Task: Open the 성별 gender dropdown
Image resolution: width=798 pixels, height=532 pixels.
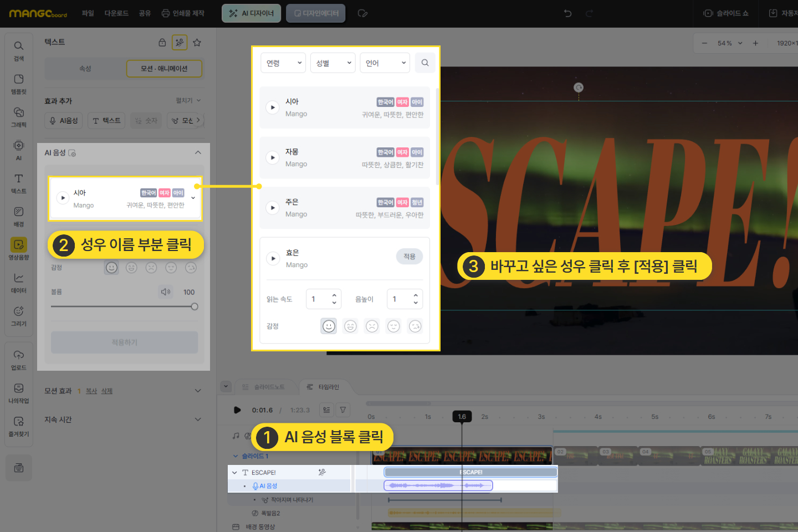Action: (x=332, y=63)
